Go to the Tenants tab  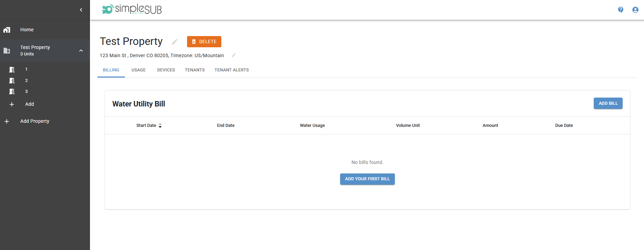pos(195,70)
